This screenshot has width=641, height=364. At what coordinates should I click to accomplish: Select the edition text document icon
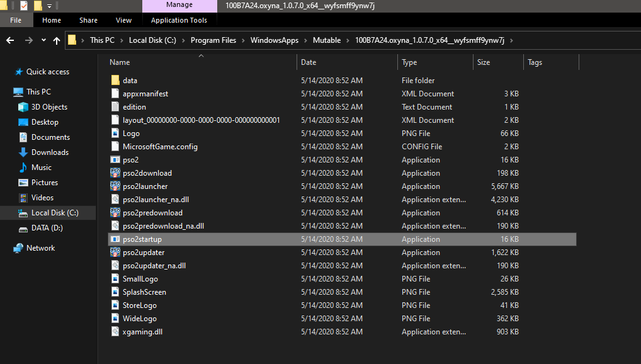pos(115,107)
